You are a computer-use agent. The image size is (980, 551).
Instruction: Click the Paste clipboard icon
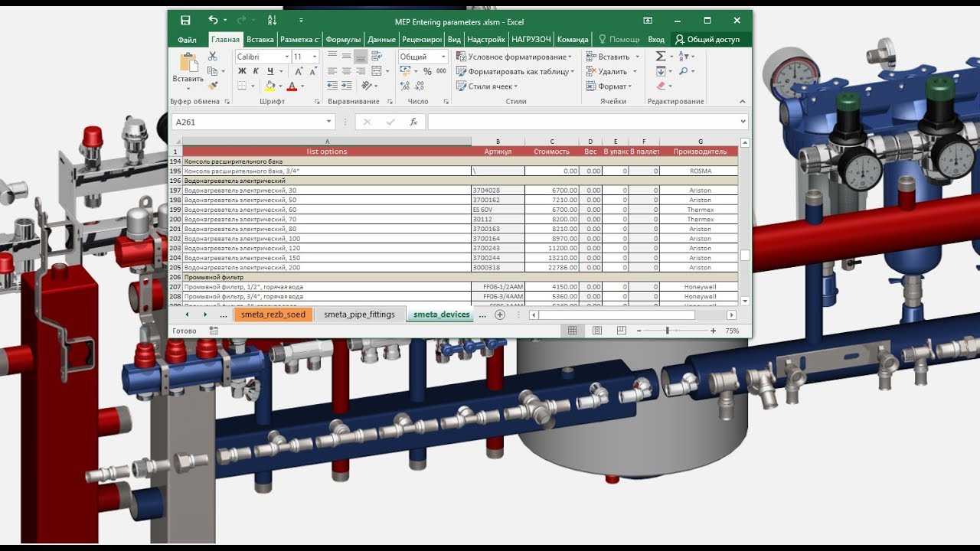188,63
